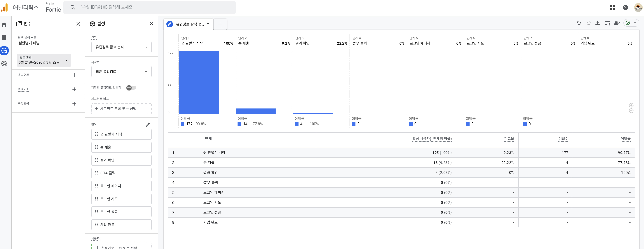644x249 pixels.
Task: Click 측정기준 드롭 또는 선택 breakdown zone
Action: click(122, 247)
